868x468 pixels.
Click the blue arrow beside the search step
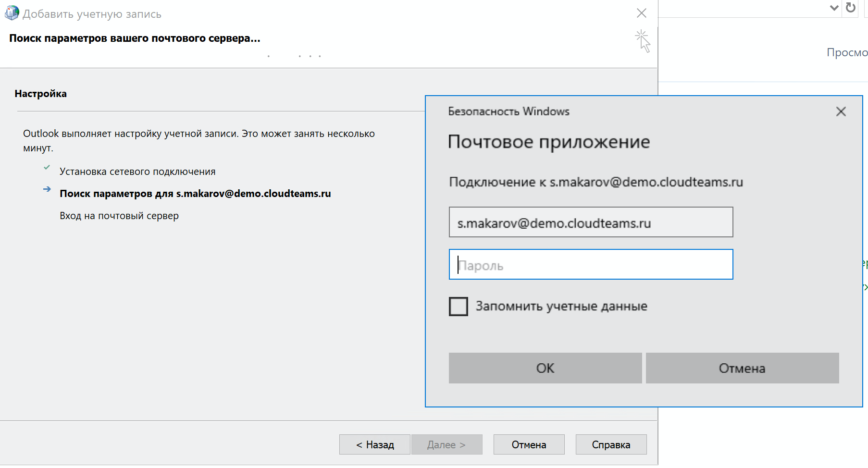(x=47, y=189)
